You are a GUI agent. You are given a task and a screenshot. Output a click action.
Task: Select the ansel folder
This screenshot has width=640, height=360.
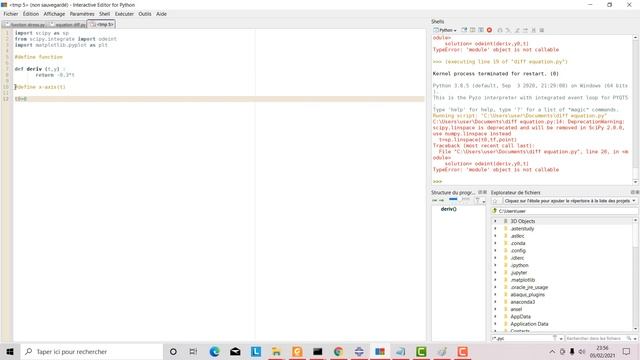(516, 309)
